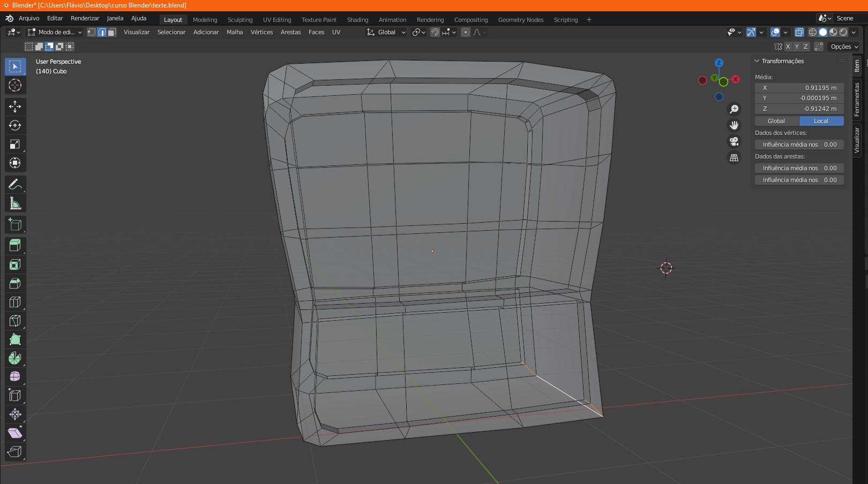Toggle show gizmo button
The width and height of the screenshot is (868, 484).
(x=751, y=32)
